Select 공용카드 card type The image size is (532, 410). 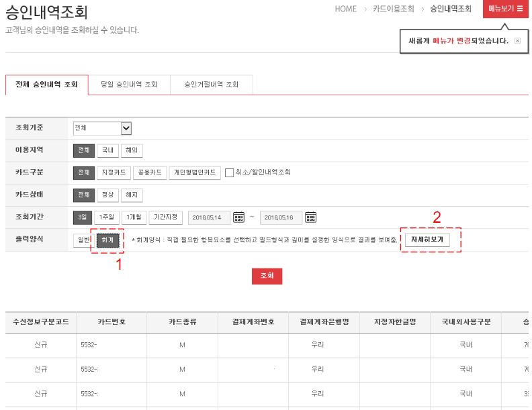point(150,173)
